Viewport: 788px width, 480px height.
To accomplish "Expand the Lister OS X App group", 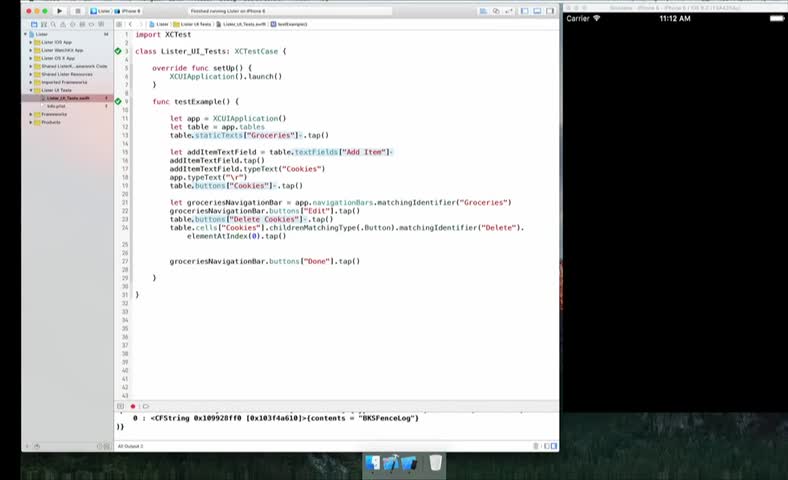I will pos(31,58).
